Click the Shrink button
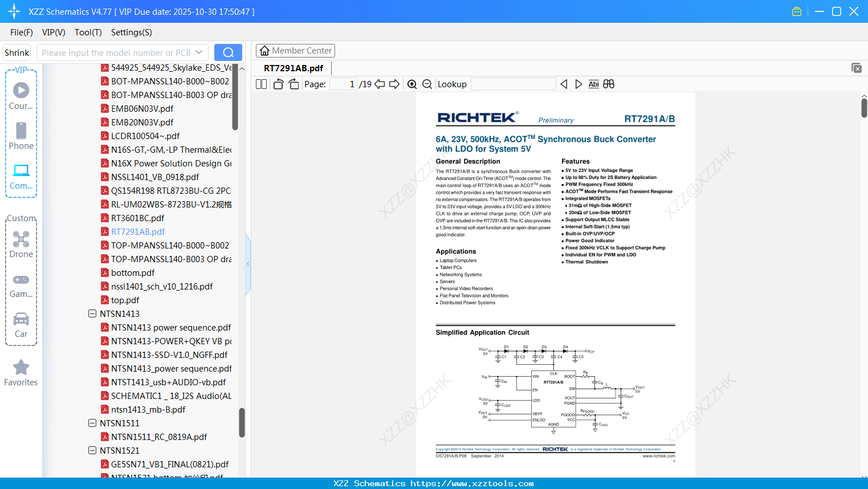The image size is (868, 489). (17, 52)
